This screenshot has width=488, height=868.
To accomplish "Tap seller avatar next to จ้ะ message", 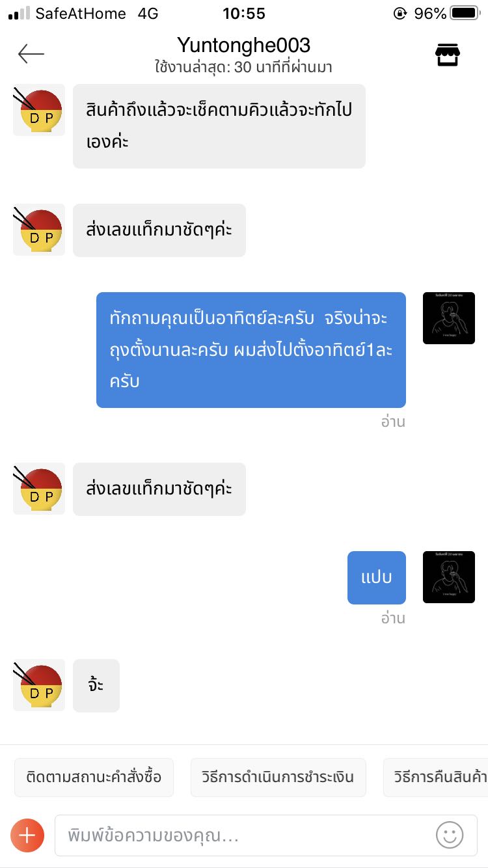I will click(39, 685).
